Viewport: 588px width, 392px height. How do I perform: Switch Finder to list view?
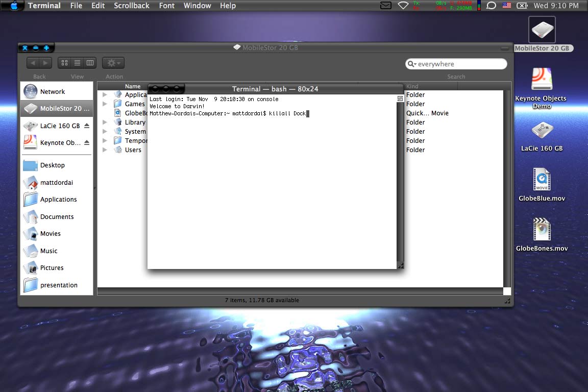77,63
